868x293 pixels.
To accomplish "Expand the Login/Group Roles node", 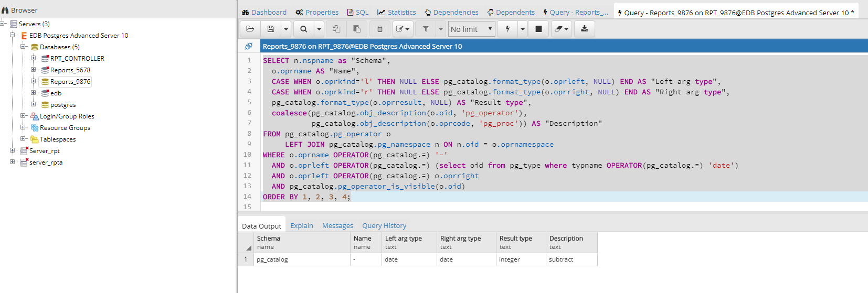I will pos(23,116).
